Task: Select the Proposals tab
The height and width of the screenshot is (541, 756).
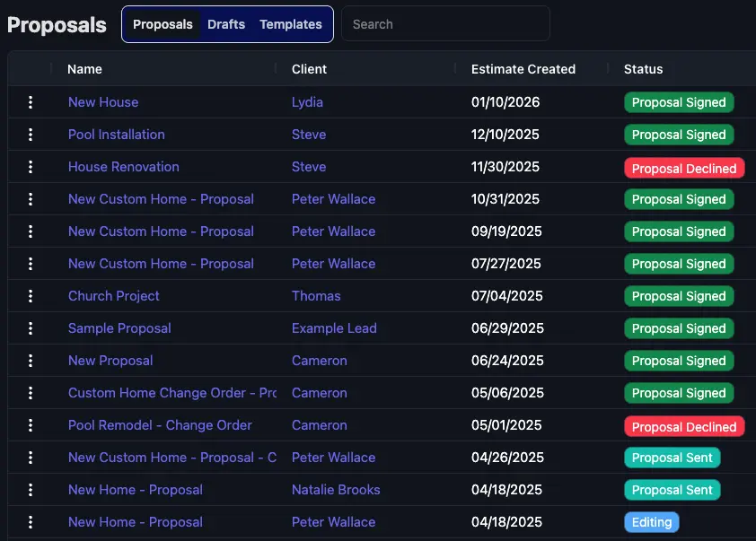Action: 163,24
